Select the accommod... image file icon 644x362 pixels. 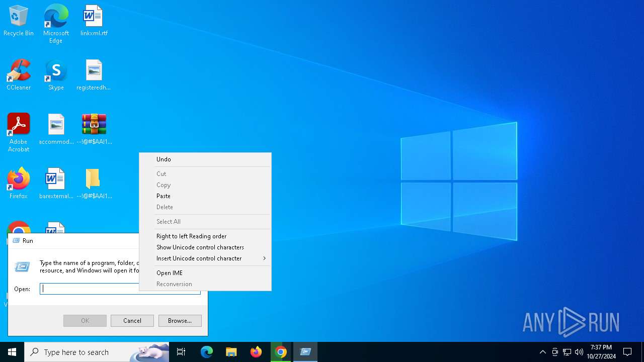pos(56,130)
